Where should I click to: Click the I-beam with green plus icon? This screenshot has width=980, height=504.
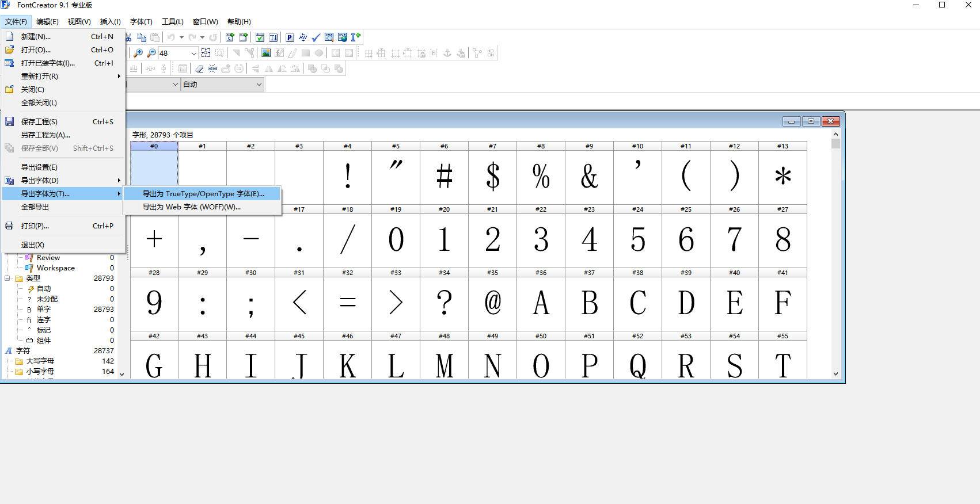pyautogui.click(x=356, y=37)
